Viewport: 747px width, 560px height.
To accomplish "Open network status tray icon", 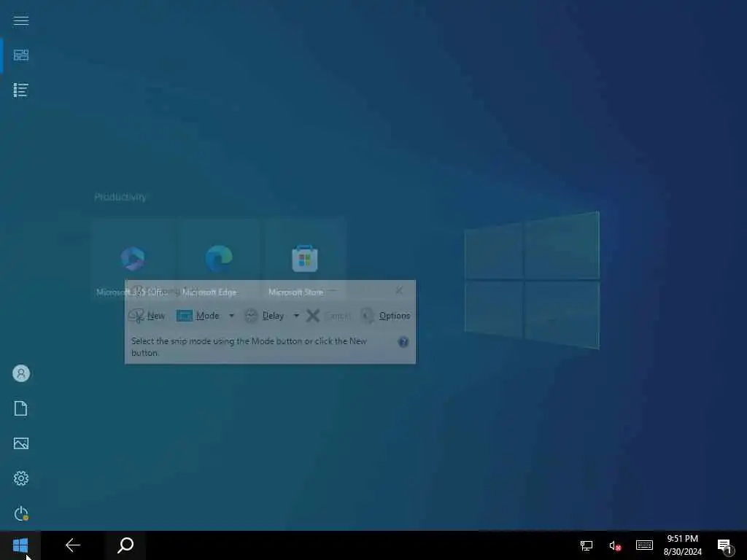I will (x=587, y=545).
